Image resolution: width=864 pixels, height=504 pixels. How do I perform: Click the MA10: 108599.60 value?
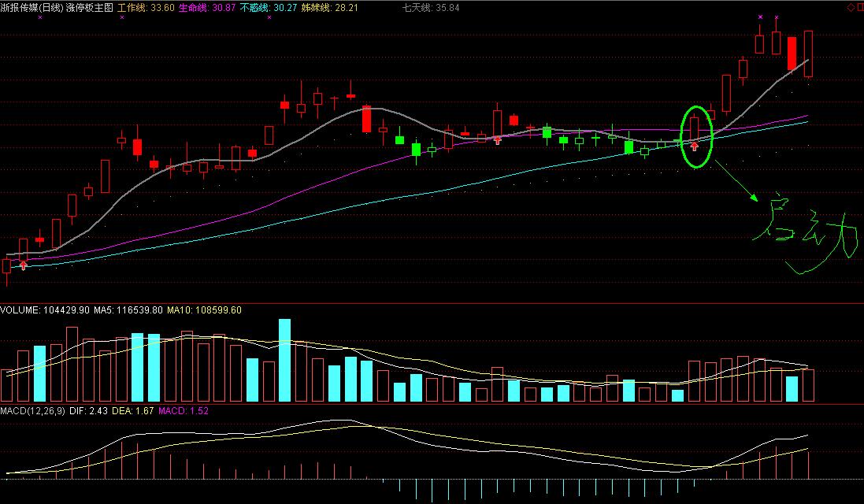(205, 310)
